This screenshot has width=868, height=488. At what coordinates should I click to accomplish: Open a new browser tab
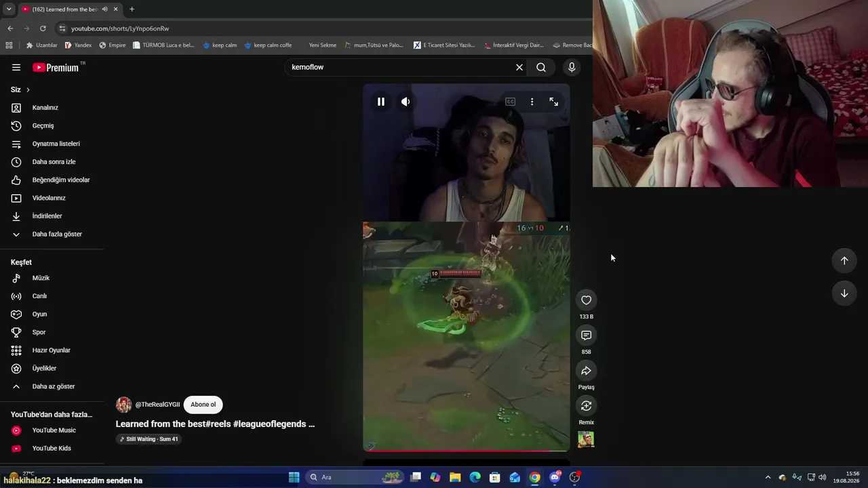point(132,9)
